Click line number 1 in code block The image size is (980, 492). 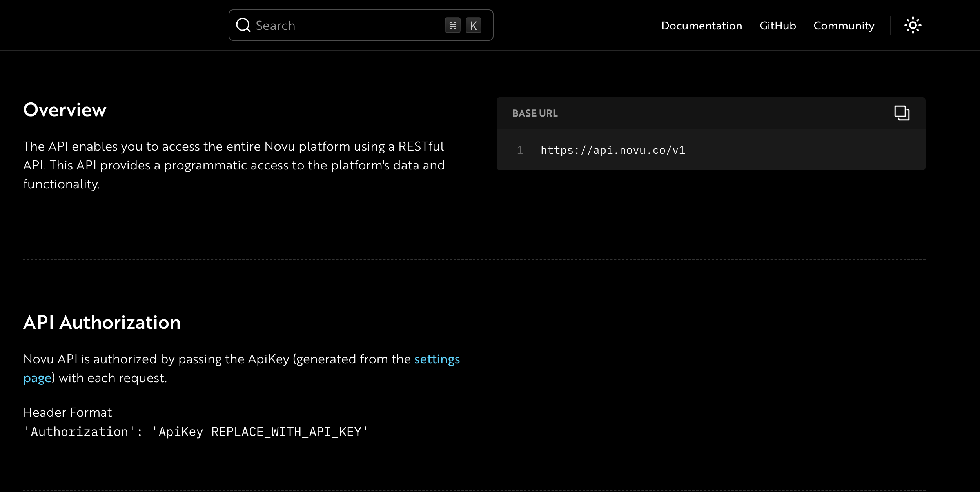pyautogui.click(x=520, y=150)
